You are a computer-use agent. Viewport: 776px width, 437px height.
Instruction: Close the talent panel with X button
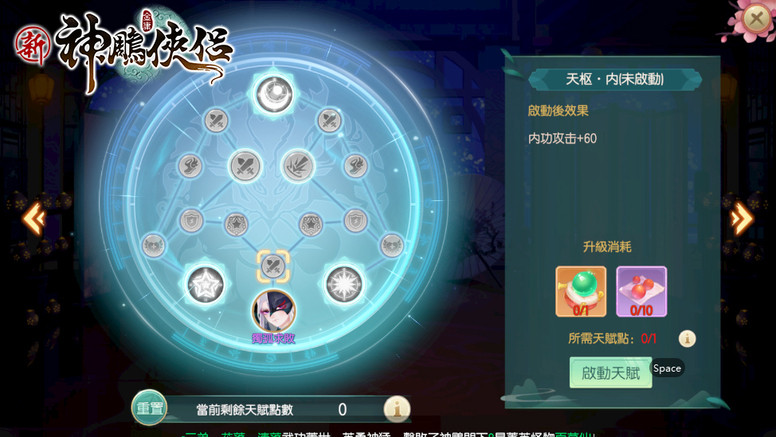pyautogui.click(x=756, y=19)
